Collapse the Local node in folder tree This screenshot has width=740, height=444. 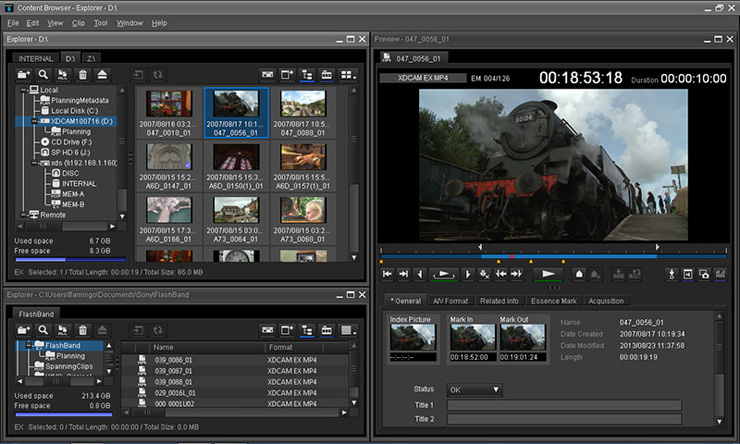click(x=23, y=88)
